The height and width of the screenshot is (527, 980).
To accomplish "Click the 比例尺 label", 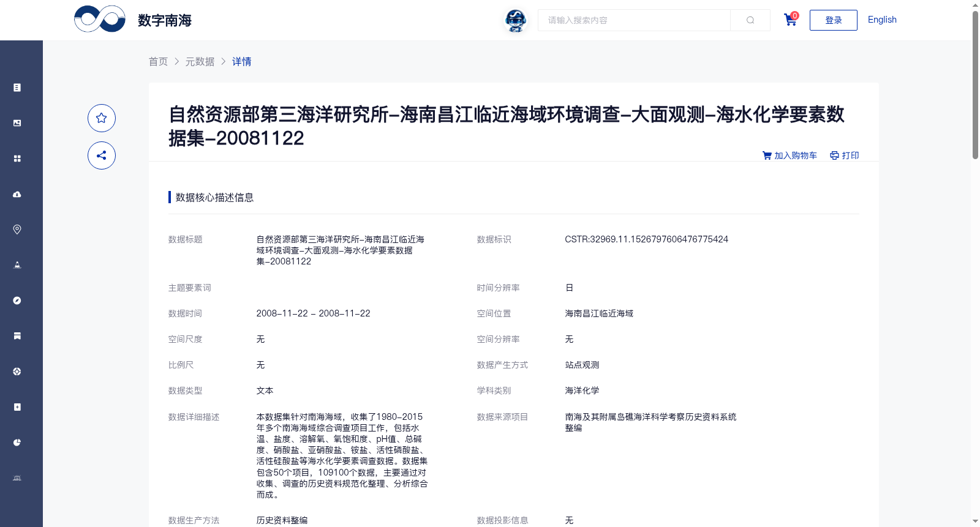I will coord(181,365).
